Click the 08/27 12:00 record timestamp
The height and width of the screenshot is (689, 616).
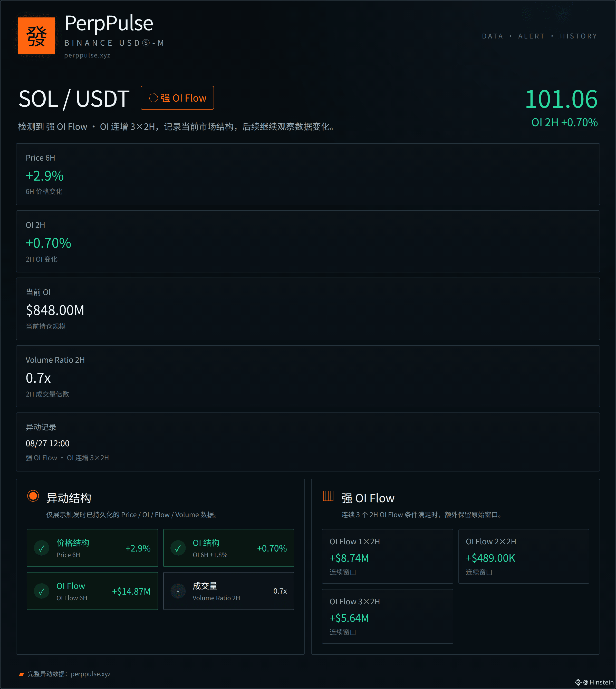(47, 444)
